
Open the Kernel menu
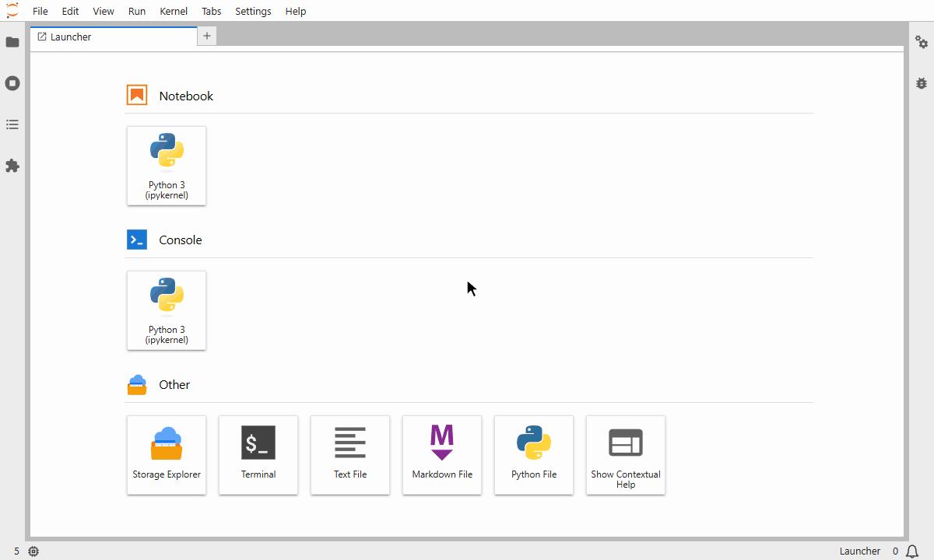[x=174, y=11]
